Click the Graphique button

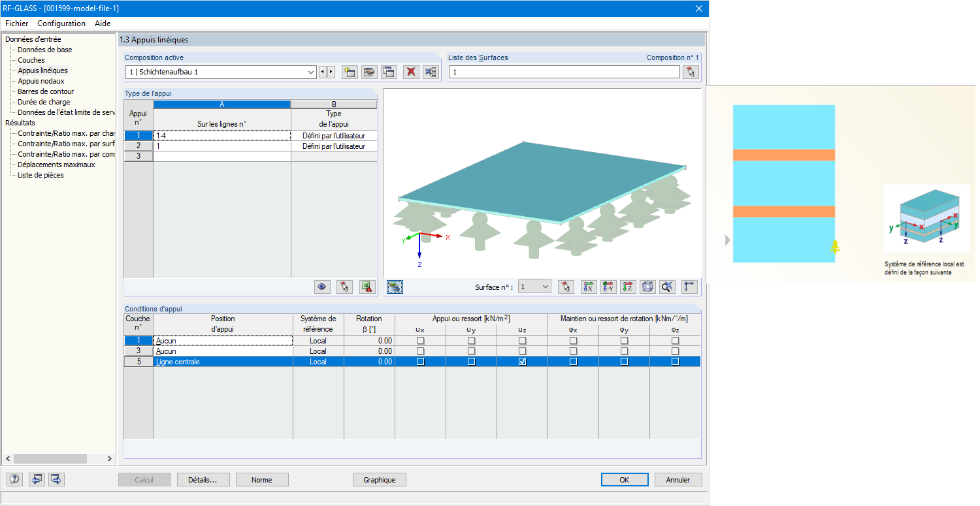click(380, 480)
